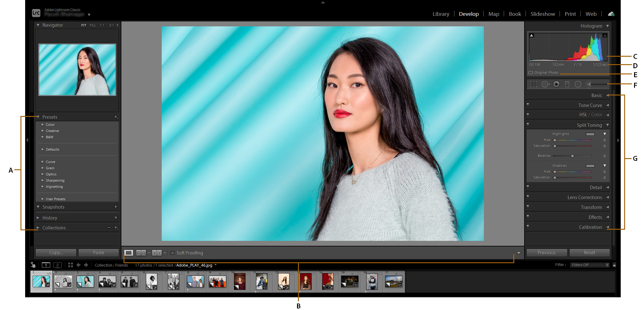
Task: Select the Spot Removal tool
Action: [x=545, y=84]
